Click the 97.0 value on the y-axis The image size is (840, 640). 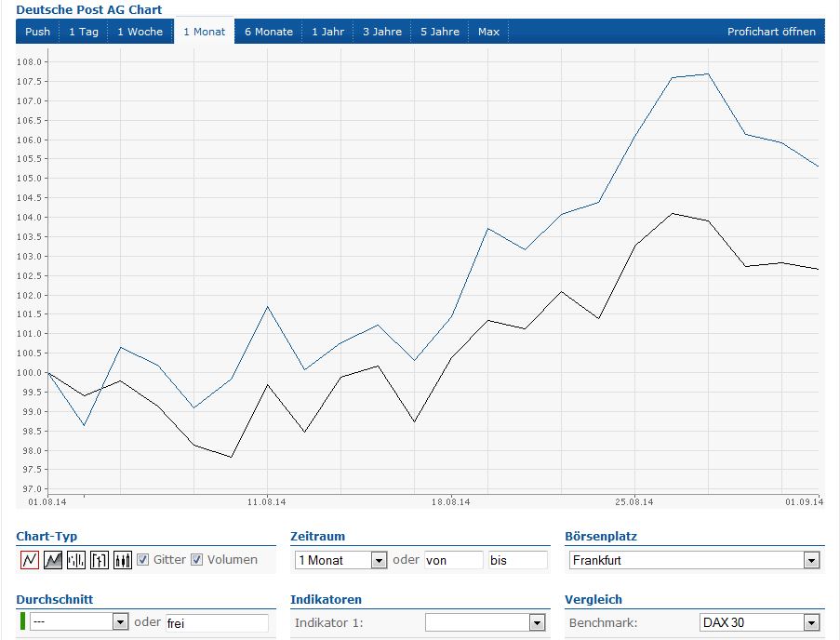tap(32, 489)
